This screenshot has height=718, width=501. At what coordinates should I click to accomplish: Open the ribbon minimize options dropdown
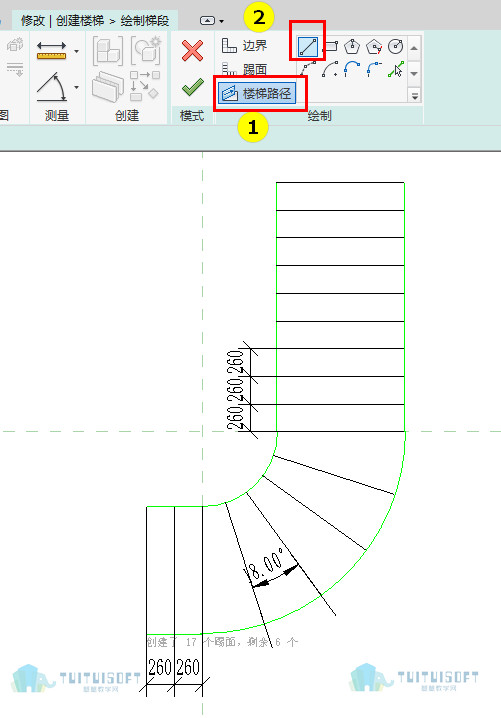pyautogui.click(x=222, y=21)
